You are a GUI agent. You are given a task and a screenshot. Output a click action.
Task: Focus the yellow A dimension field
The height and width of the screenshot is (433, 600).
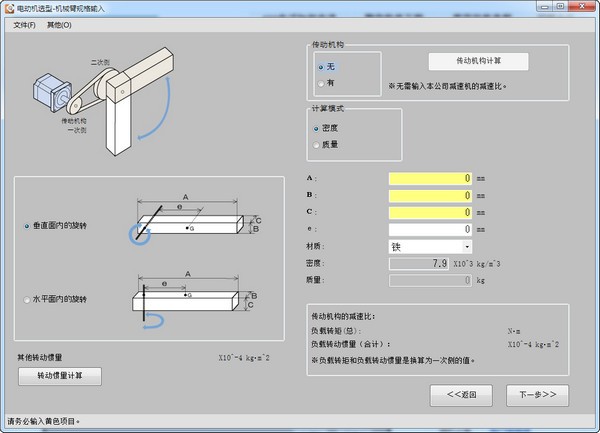coord(430,179)
